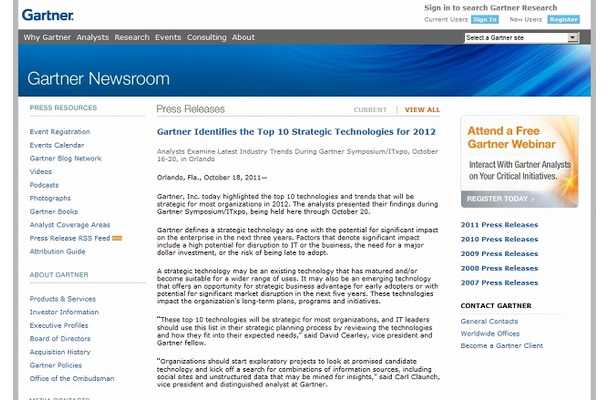Open the Events menu
Screen dimensions: 610x400
tap(168, 37)
